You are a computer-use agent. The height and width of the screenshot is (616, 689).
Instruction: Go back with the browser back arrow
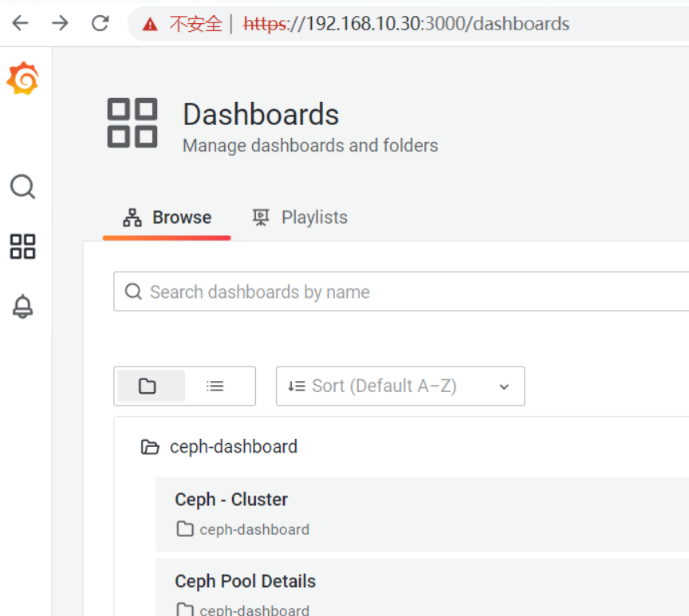pos(20,23)
